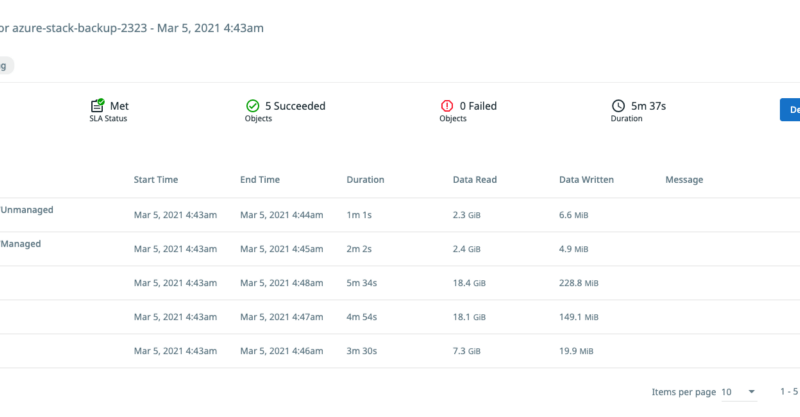This screenshot has width=800, height=417.
Task: Select the row with 5m 34s duration
Action: coord(362,283)
